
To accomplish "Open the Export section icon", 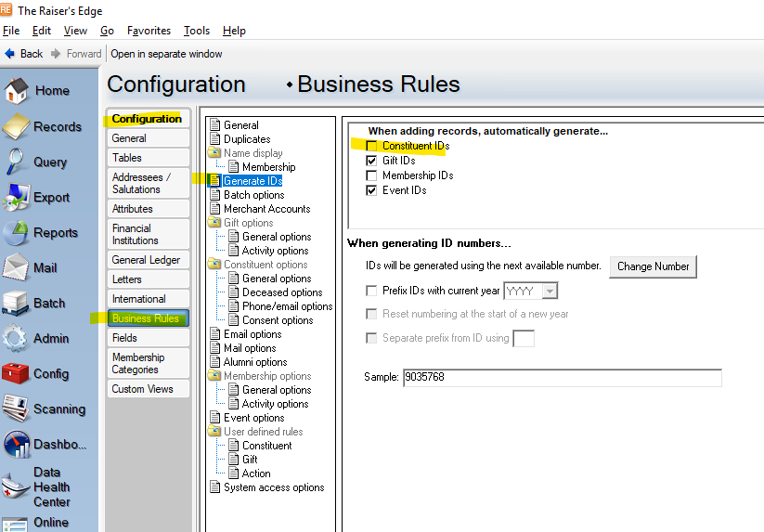I will click(x=16, y=198).
